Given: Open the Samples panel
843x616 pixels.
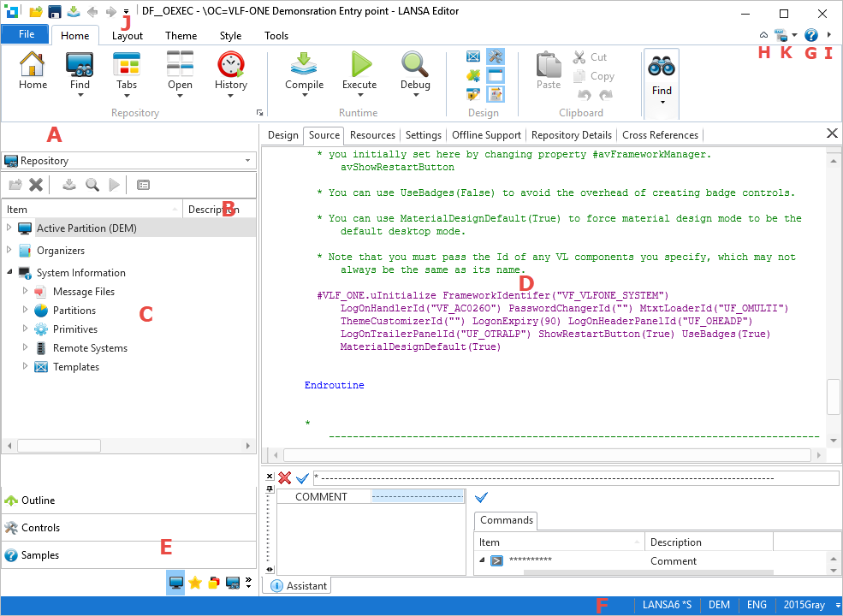Looking at the screenshot, I should tap(129, 555).
